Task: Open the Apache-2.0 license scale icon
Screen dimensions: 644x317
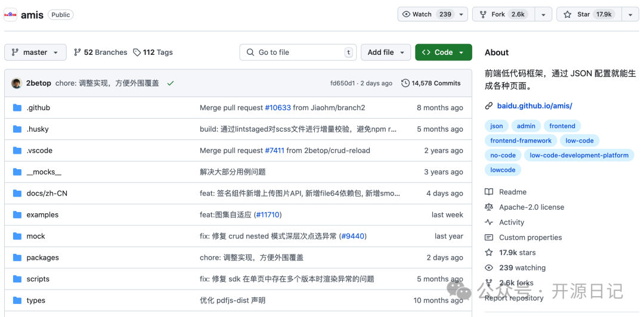Action: [x=489, y=207]
